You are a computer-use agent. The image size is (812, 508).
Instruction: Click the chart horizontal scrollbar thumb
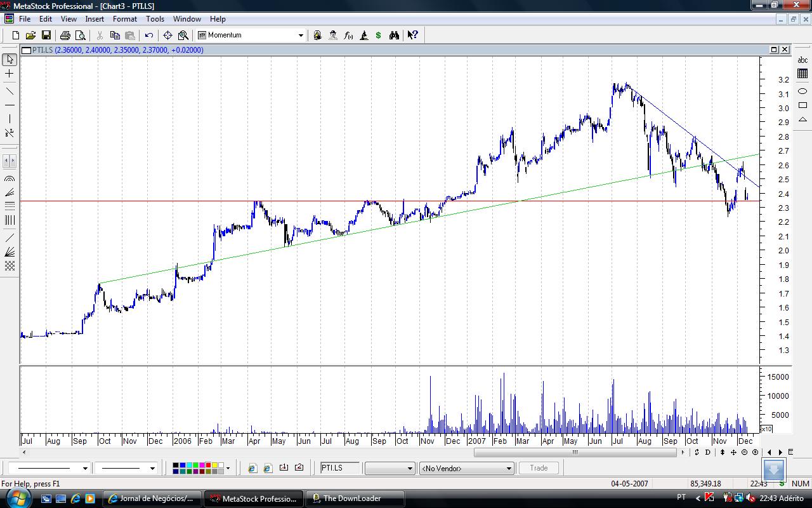click(x=575, y=453)
